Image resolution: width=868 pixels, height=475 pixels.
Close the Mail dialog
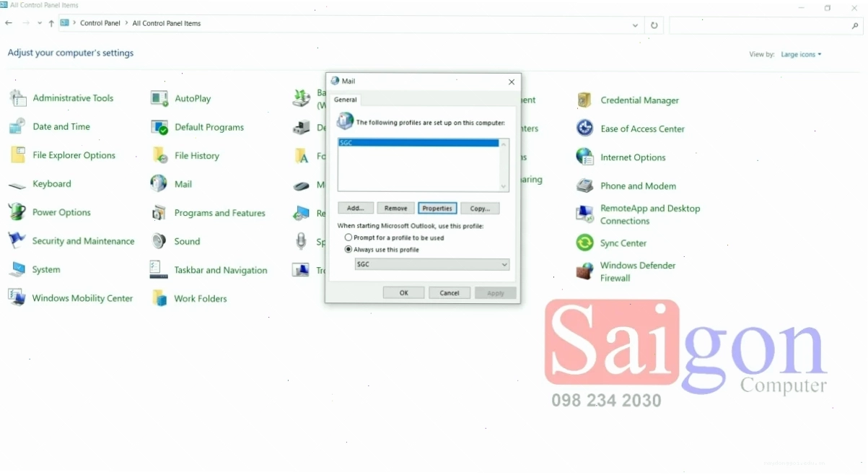point(512,82)
